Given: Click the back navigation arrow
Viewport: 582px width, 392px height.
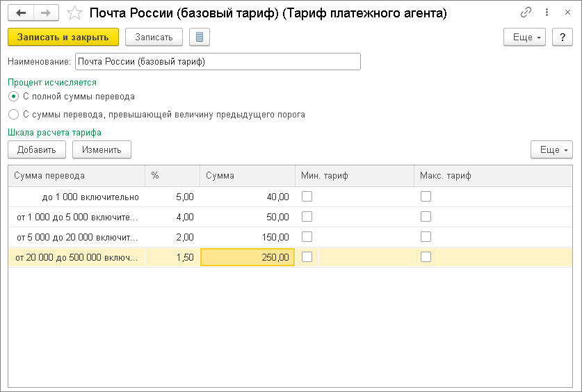Looking at the screenshot, I should click(21, 13).
